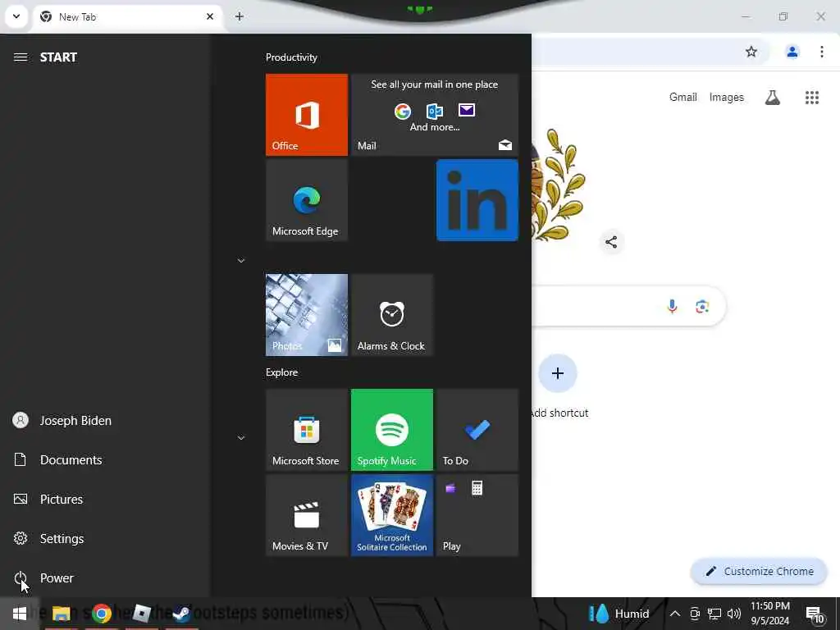The width and height of the screenshot is (840, 630).
Task: Select the Productivity group header
Action: (291, 57)
